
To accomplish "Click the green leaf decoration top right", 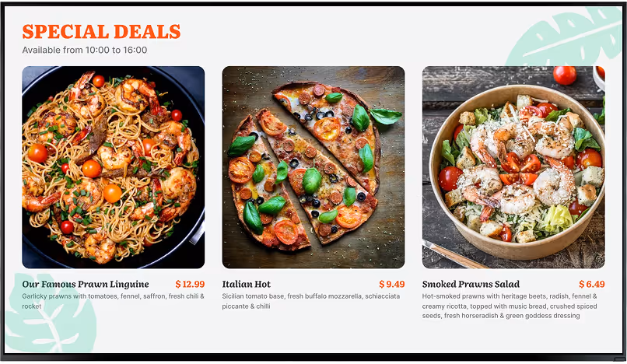I will 566,37.
